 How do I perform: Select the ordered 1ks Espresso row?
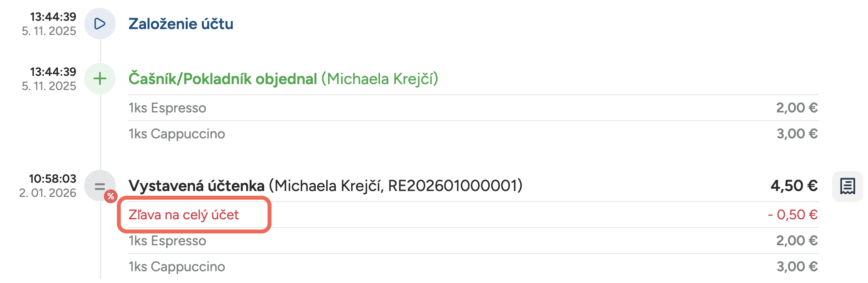167,108
